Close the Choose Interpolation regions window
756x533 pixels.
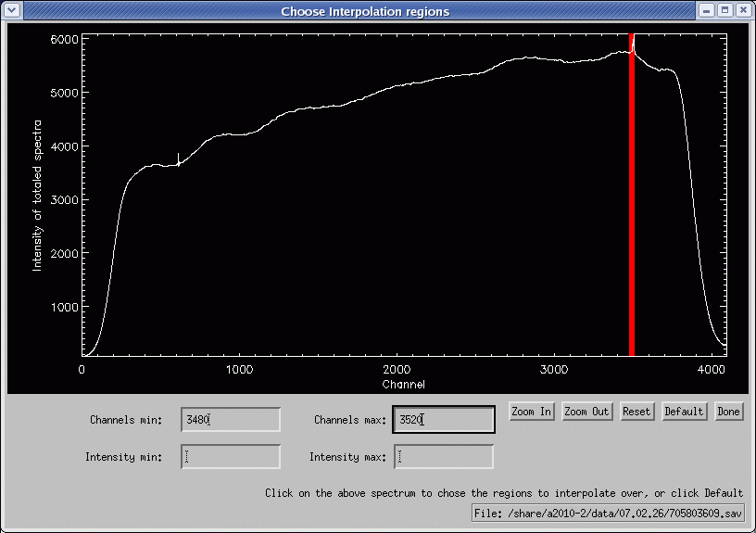pyautogui.click(x=743, y=10)
